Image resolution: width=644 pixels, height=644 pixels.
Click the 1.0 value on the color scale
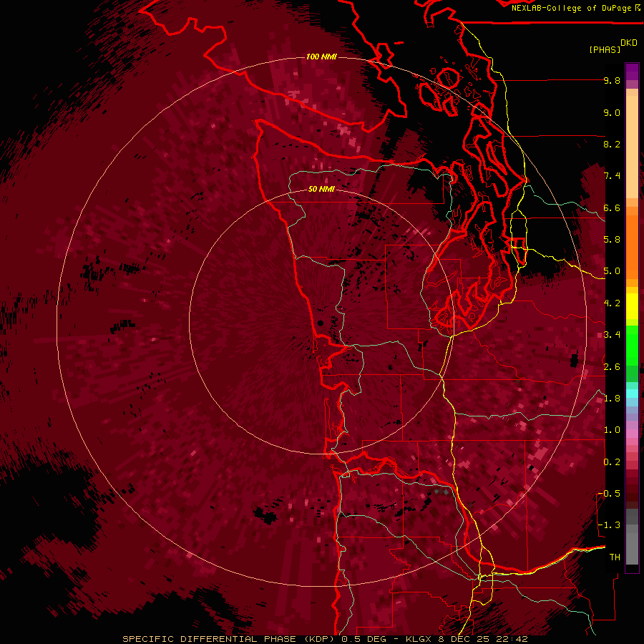tap(612, 430)
